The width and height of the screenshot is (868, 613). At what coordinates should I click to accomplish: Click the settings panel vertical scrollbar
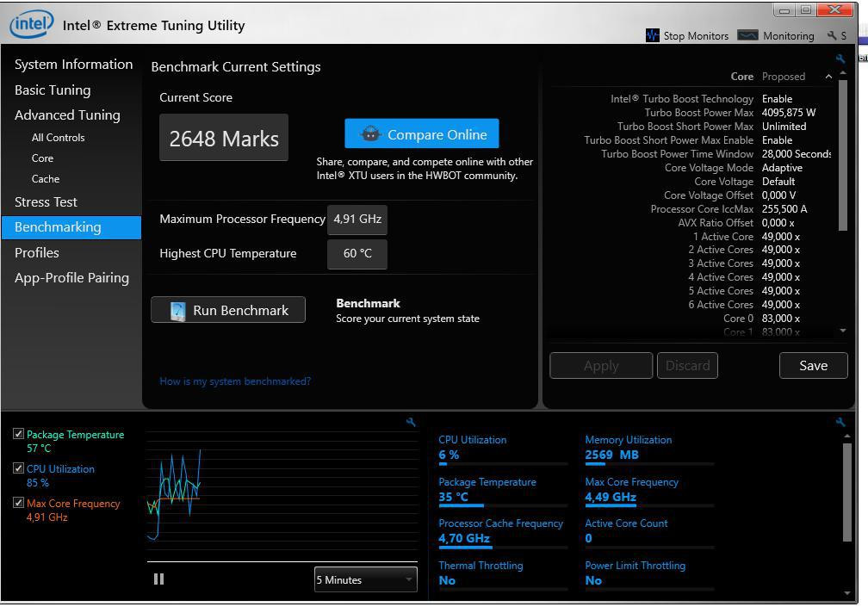click(842, 155)
